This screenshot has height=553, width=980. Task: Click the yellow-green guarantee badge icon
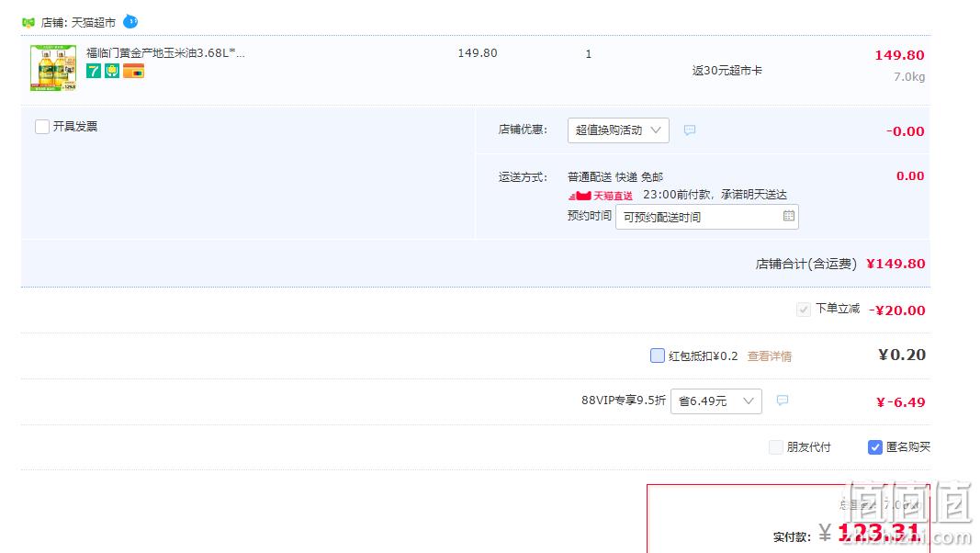(x=112, y=72)
